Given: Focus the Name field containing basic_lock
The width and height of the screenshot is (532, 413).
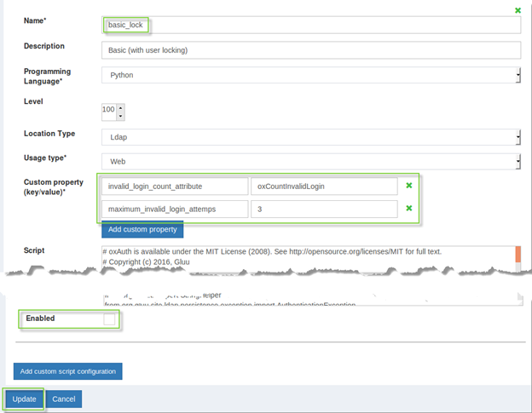Looking at the screenshot, I should pyautogui.click(x=311, y=26).
